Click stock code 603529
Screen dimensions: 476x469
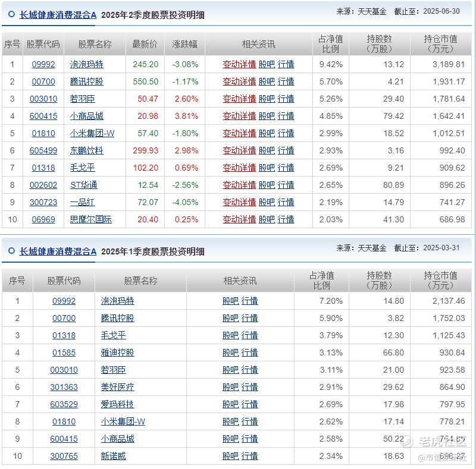coord(64,405)
